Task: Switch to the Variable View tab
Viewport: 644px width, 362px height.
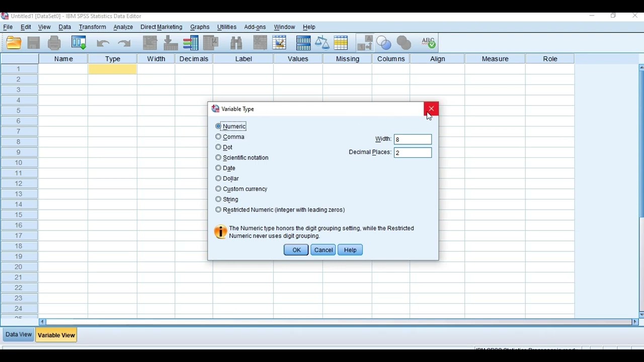Action: [56, 335]
